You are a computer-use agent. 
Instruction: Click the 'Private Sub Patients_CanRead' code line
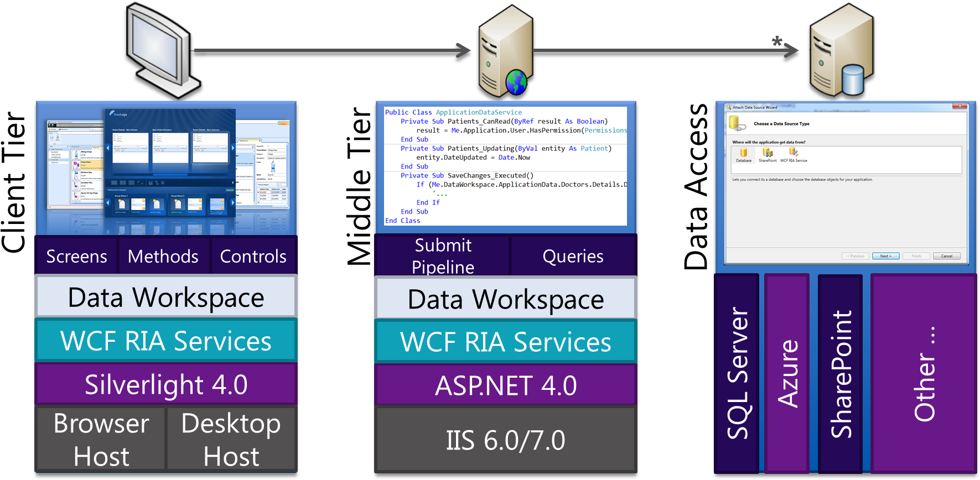[x=504, y=121]
